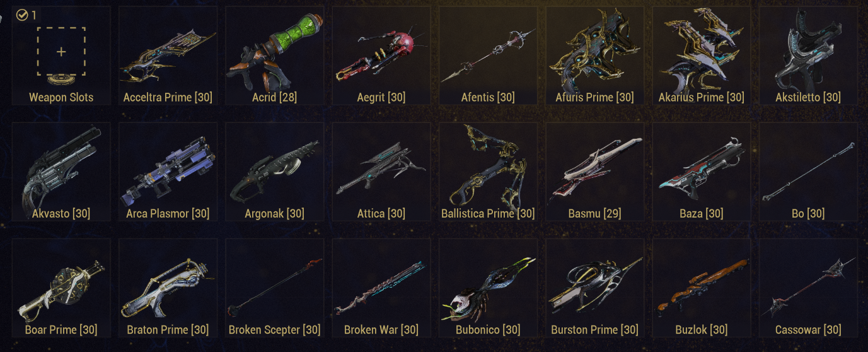
Task: Choose the Akvasto revolver icon
Action: (x=61, y=172)
